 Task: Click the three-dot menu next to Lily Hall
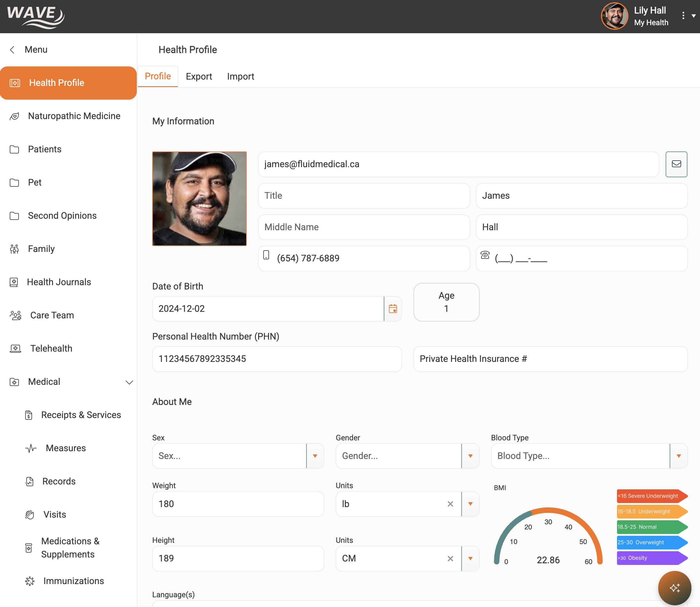[x=683, y=15]
